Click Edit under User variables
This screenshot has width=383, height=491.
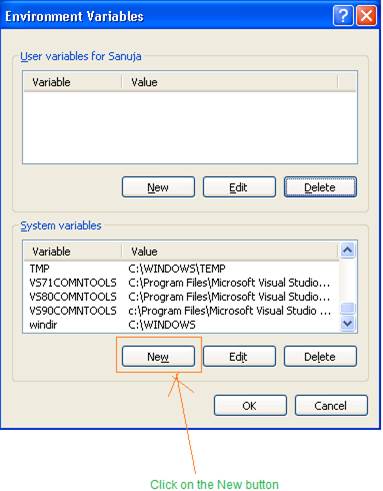coord(239,187)
